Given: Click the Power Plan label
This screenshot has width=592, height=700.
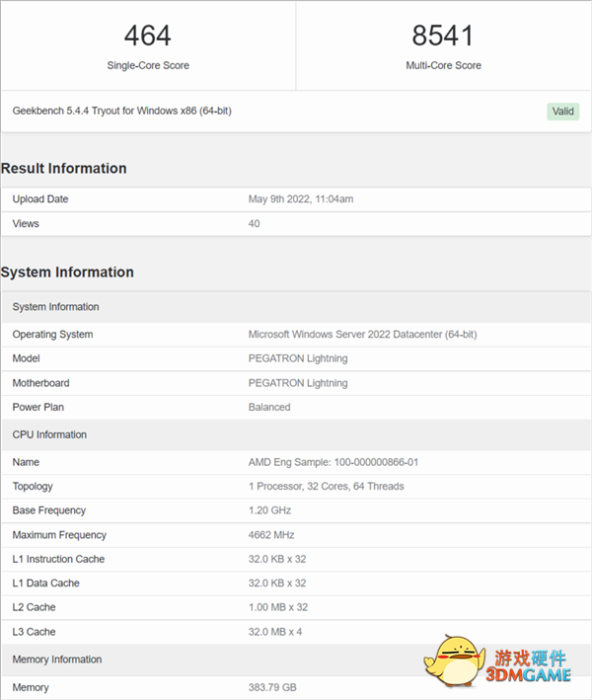Looking at the screenshot, I should coord(37,407).
